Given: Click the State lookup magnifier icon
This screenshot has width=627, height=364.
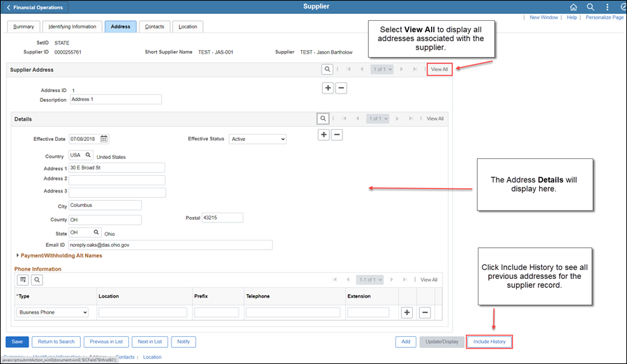Looking at the screenshot, I should [96, 232].
